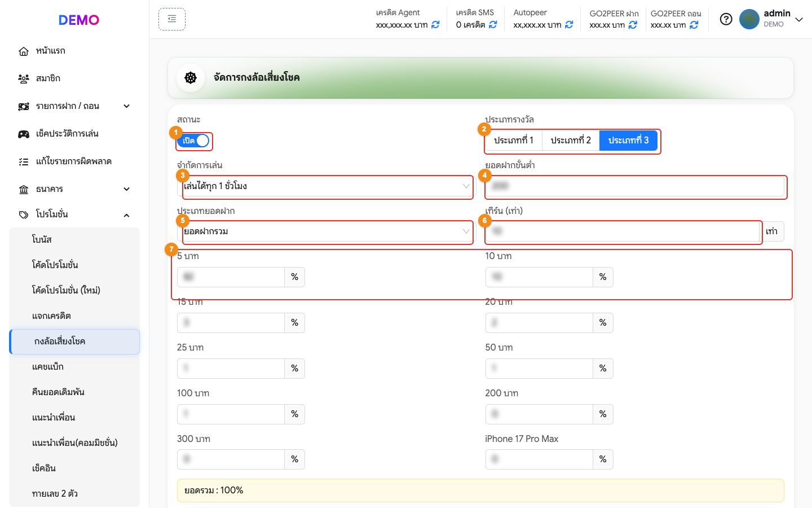Image resolution: width=812 pixels, height=508 pixels.
Task: Open the admin account dropdown arrow
Action: (x=799, y=20)
